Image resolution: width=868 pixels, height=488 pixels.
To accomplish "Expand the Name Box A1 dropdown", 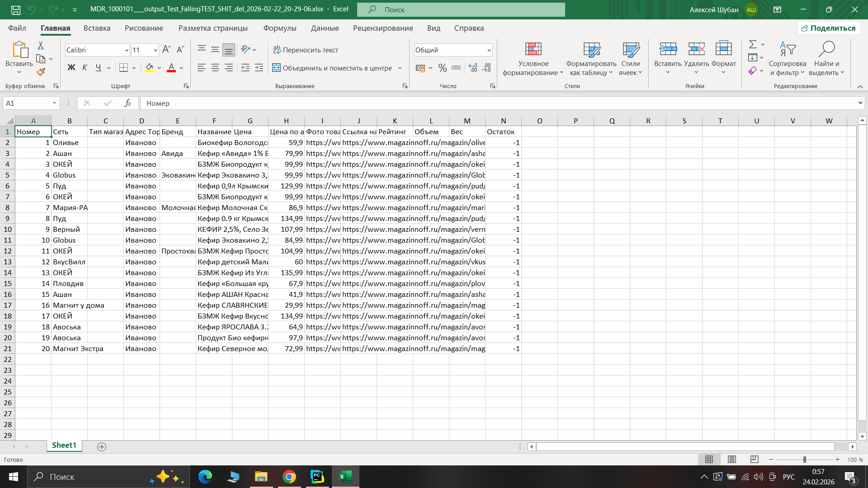I will point(54,103).
